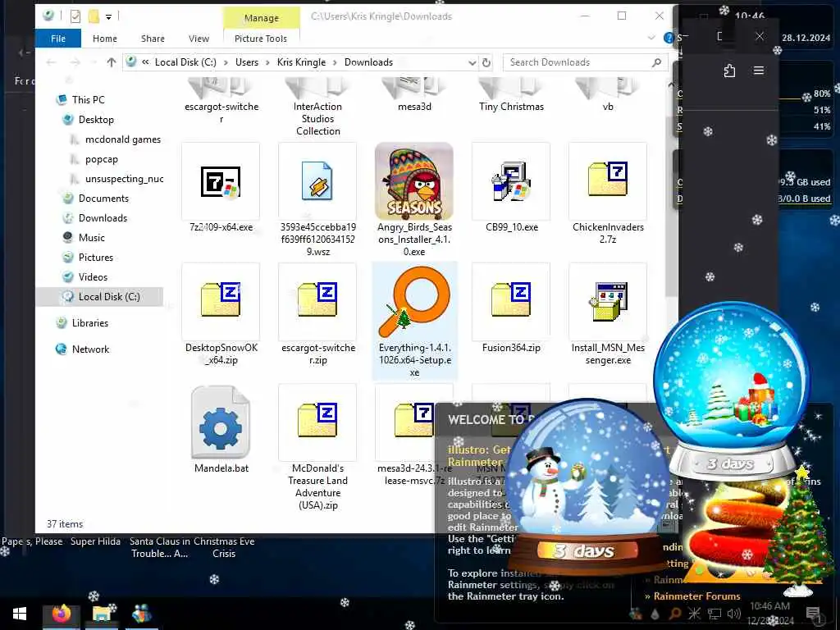Select McDonald's Treasure Land Adventure zip
Image resolution: width=840 pixels, height=630 pixels.
click(x=317, y=447)
